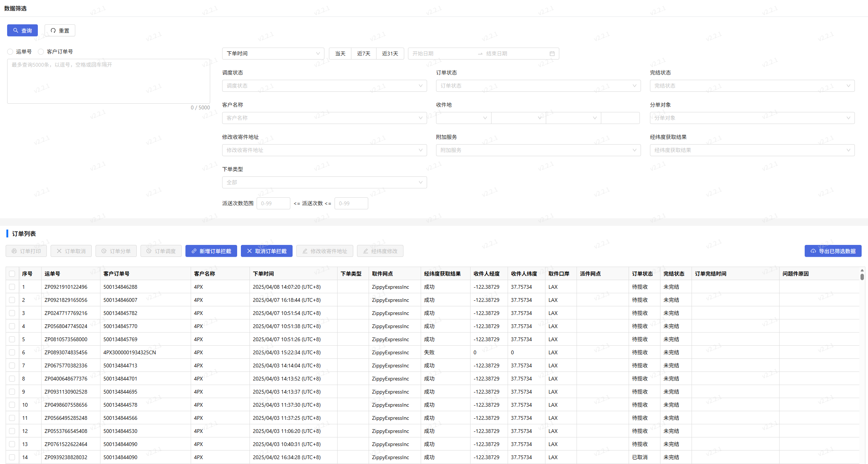Screen dimensions: 868x464
Task: Click the 经纬度修改 edit button
Action: (x=380, y=251)
